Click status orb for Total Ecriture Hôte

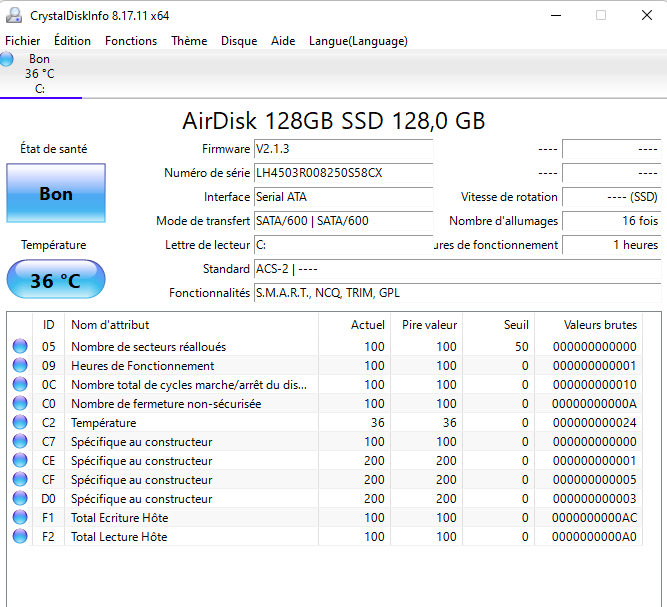tap(20, 518)
